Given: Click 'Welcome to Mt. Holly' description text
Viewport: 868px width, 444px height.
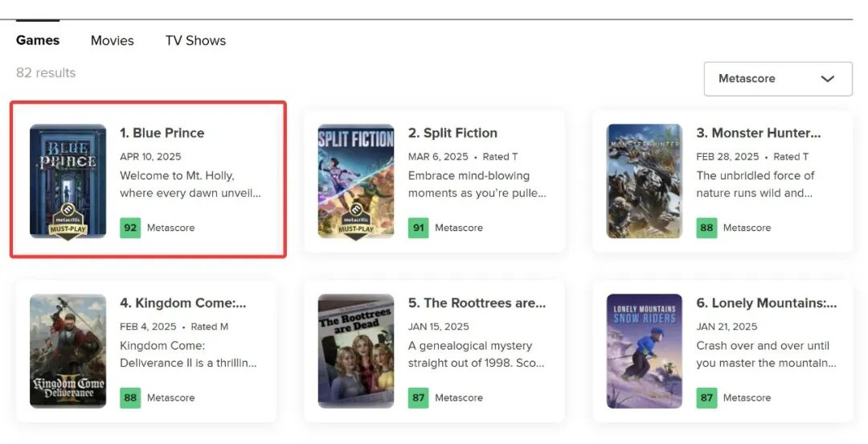Looking at the screenshot, I should coord(190,184).
